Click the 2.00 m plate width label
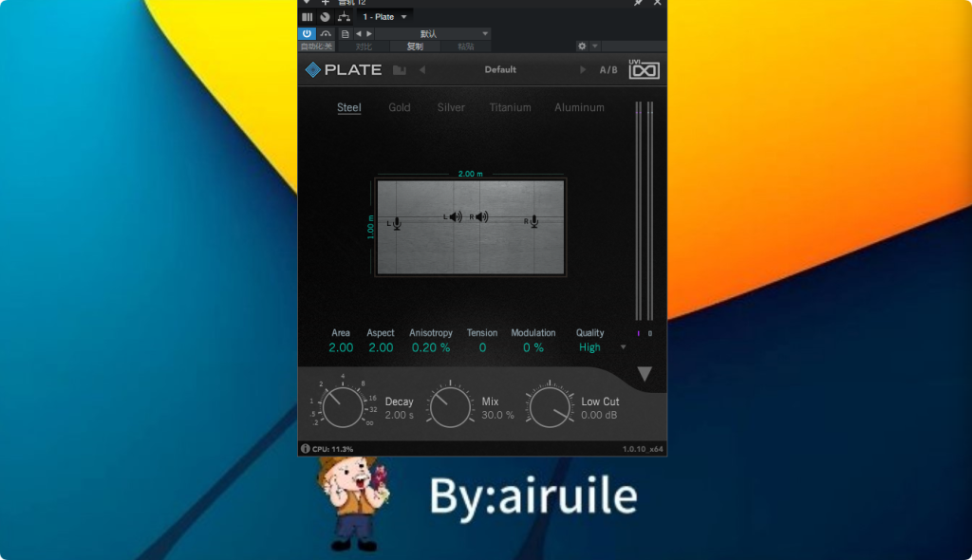Screen dimensions: 972x560 click(470, 174)
